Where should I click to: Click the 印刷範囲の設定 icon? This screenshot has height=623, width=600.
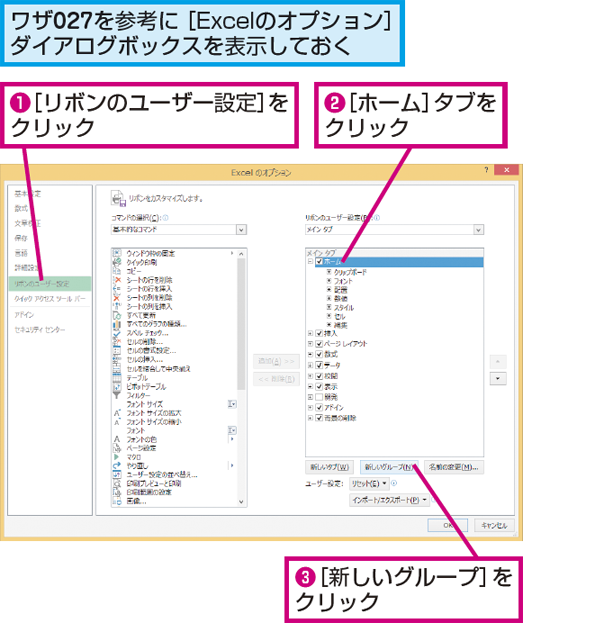coord(117,492)
